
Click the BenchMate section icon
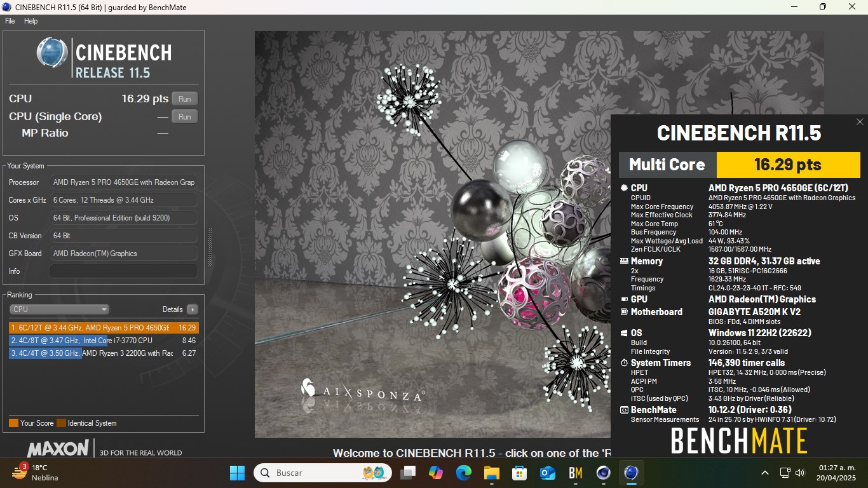coord(624,410)
